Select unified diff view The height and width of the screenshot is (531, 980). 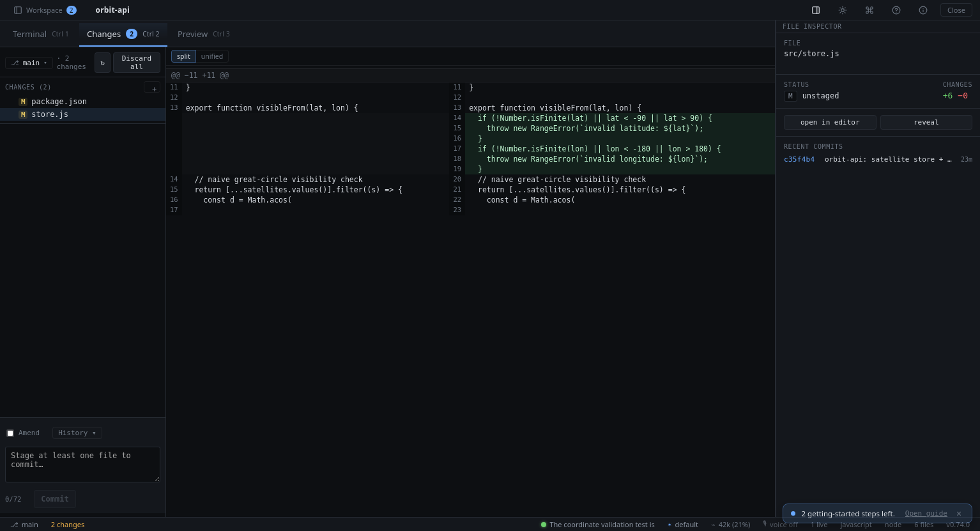(212, 56)
